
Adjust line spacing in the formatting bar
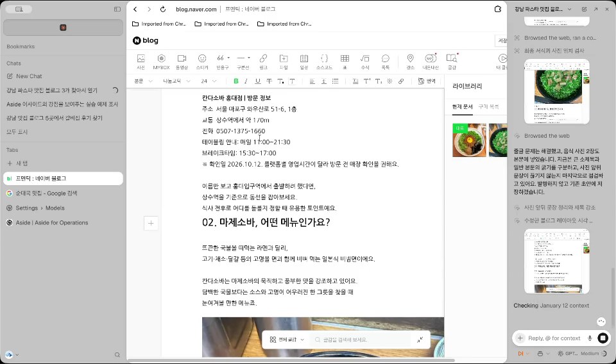[x=323, y=81]
